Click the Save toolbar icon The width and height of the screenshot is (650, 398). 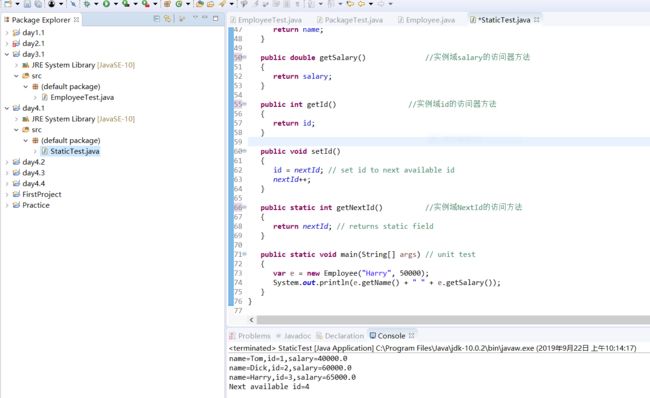pos(27,4)
